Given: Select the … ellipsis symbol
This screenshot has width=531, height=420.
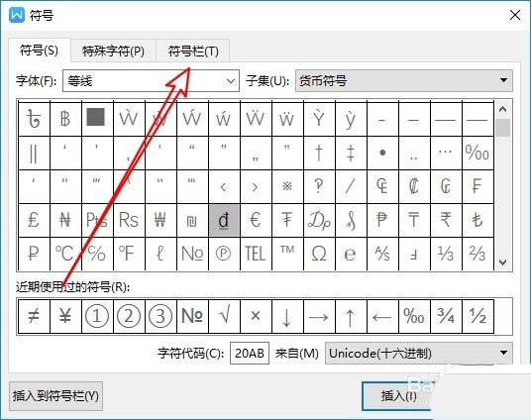Looking at the screenshot, I should pos(447,154).
